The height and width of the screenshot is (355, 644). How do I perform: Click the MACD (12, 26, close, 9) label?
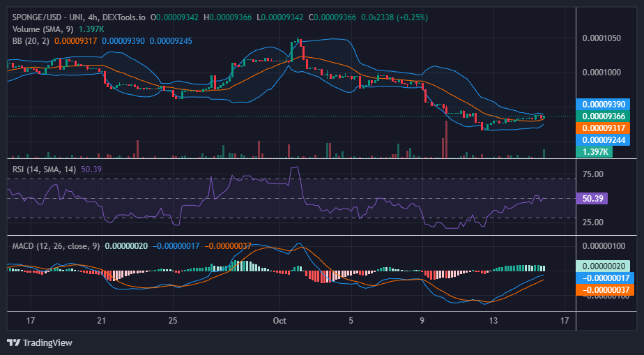tap(56, 246)
